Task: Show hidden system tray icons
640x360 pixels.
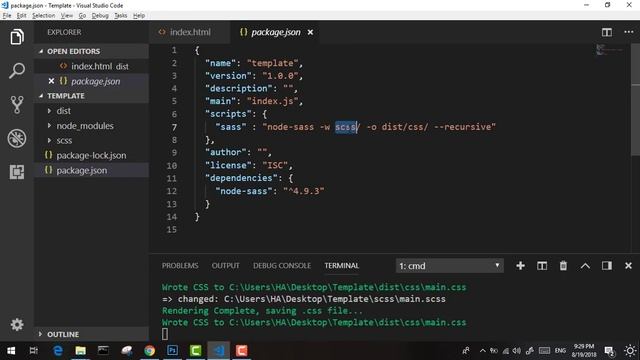Action: click(x=482, y=351)
